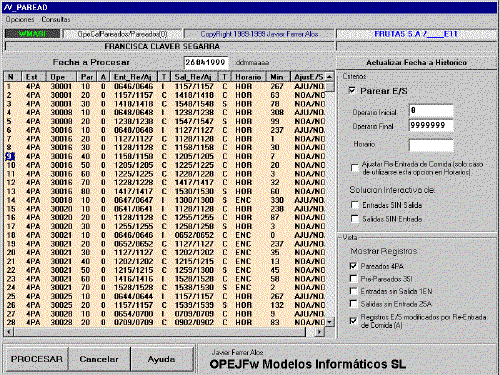Click exit time 1259/1300 in row 22
500x375 pixels.
tap(194, 270)
